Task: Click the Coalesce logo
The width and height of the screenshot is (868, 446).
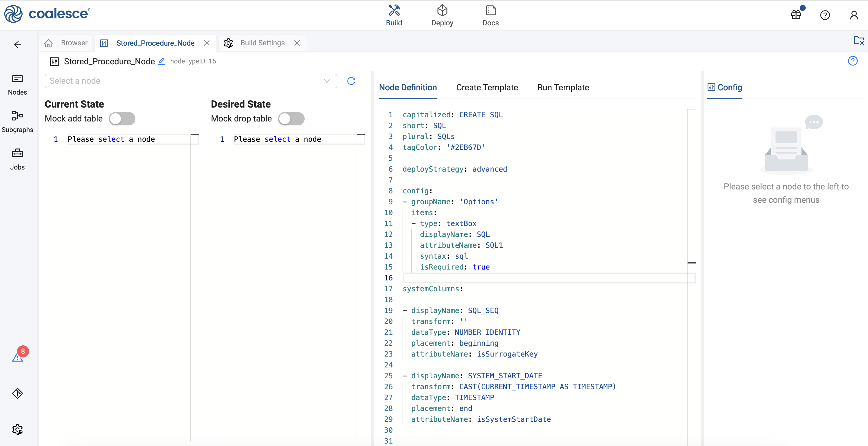Action: [47, 14]
